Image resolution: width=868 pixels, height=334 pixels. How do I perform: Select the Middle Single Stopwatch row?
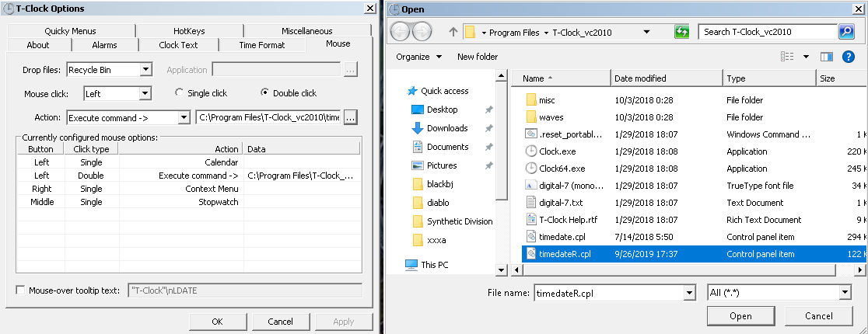click(188, 202)
